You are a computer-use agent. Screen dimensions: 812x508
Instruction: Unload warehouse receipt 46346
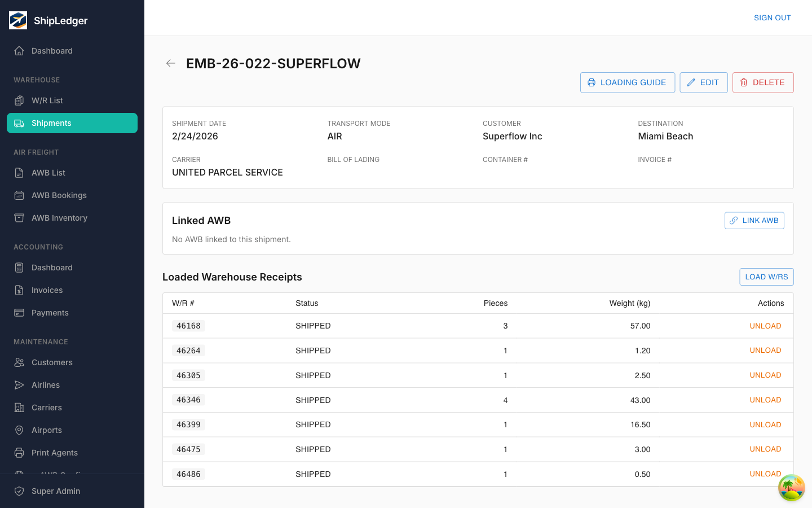coord(765,400)
